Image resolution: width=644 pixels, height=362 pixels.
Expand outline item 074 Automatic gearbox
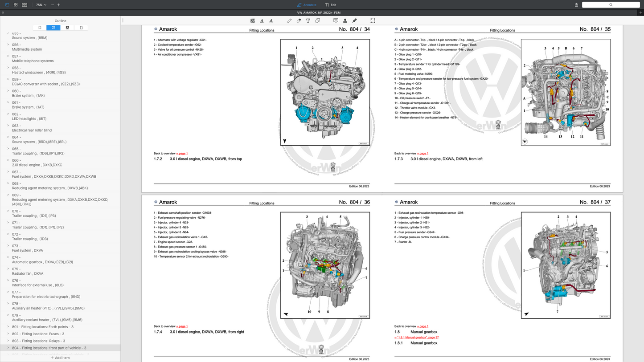pyautogui.click(x=8, y=257)
